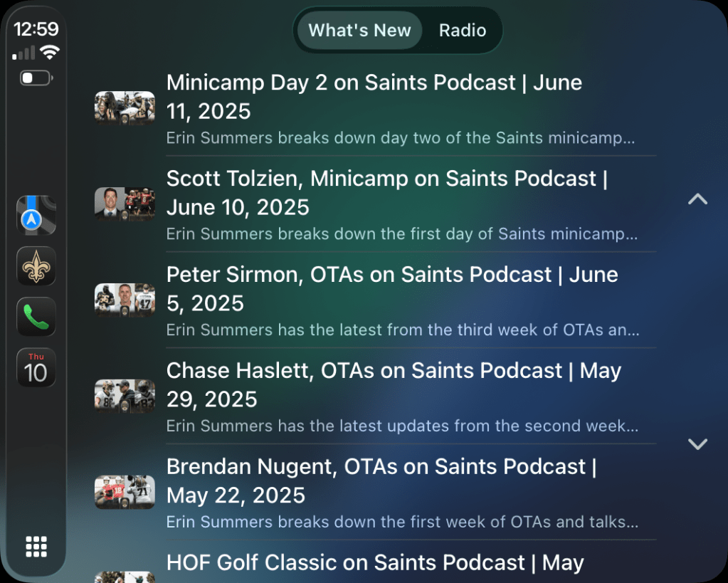Tap the battery level indicator
The width and height of the screenshot is (728, 583).
(x=36, y=78)
